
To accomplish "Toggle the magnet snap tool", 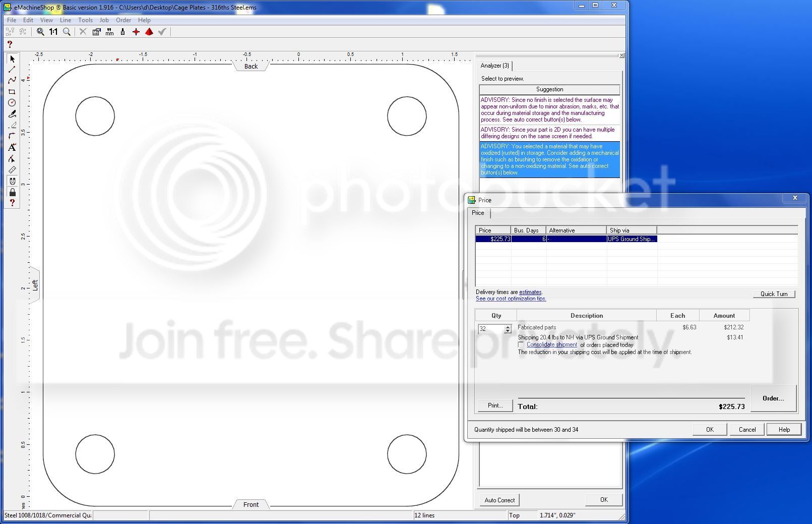I will (12, 181).
